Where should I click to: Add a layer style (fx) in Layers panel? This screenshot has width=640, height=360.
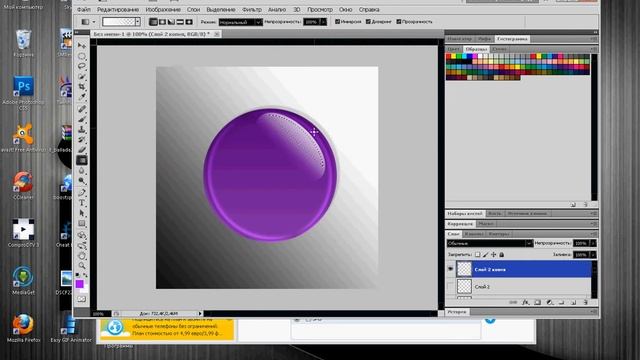(x=526, y=302)
